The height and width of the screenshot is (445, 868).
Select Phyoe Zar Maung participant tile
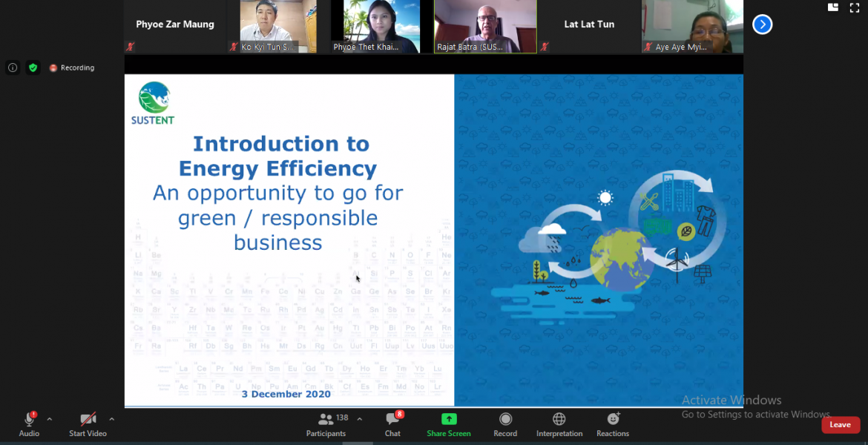(x=175, y=27)
